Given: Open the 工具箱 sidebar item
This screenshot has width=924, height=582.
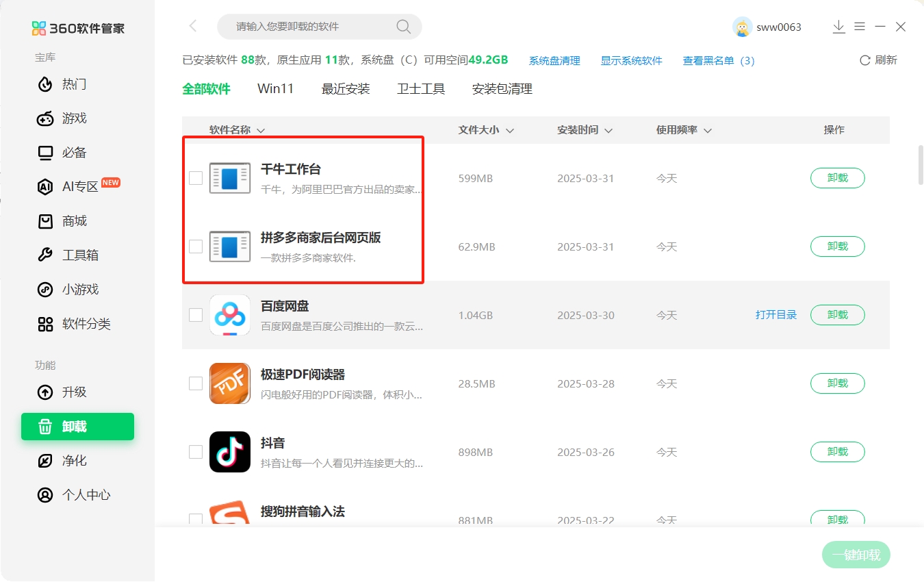Looking at the screenshot, I should [x=80, y=255].
